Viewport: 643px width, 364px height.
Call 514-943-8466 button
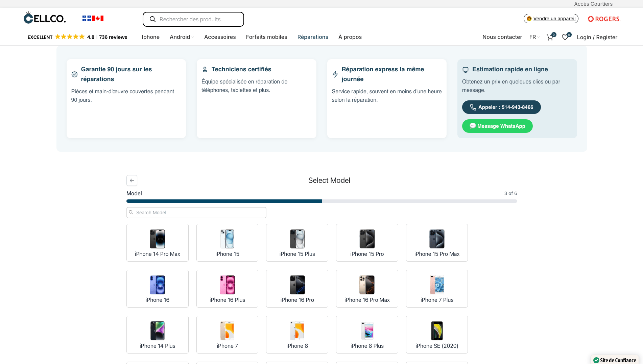pyautogui.click(x=501, y=107)
